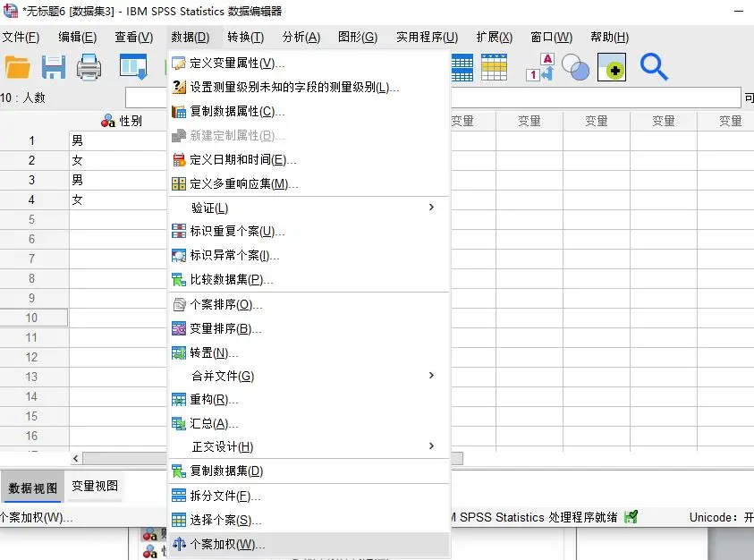Click the magnifying glass search icon
This screenshot has width=754, height=560.
(x=654, y=67)
